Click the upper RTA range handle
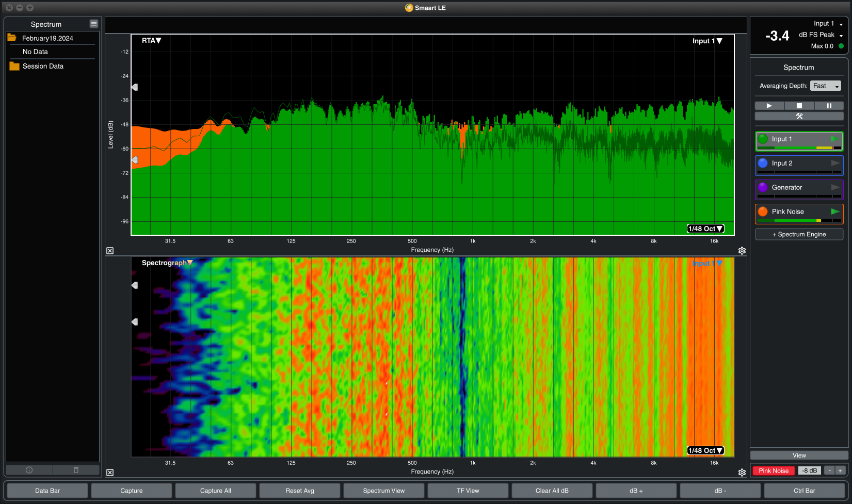852x504 pixels. pos(135,87)
